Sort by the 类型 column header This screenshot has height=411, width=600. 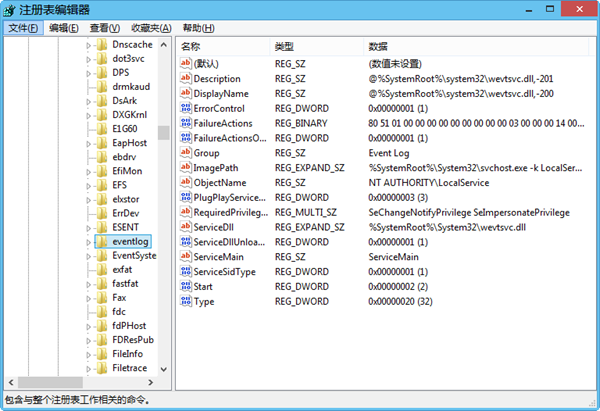tap(317, 47)
